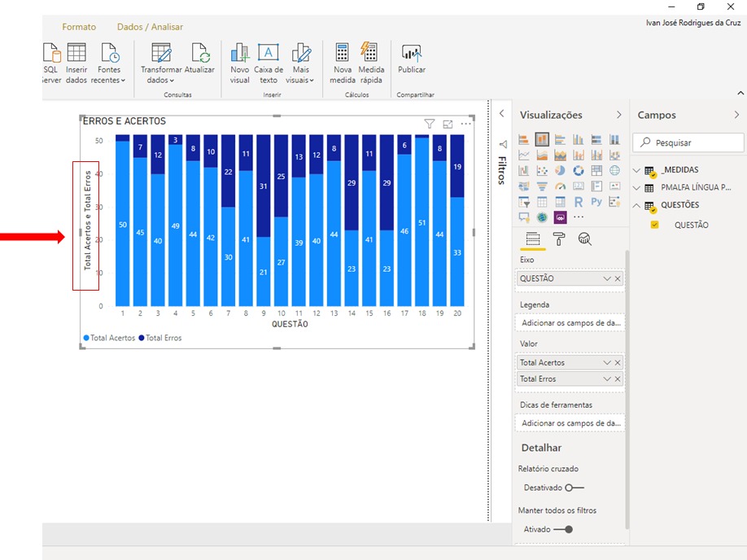Choose the line chart visual
The width and height of the screenshot is (747, 560).
coord(523,155)
